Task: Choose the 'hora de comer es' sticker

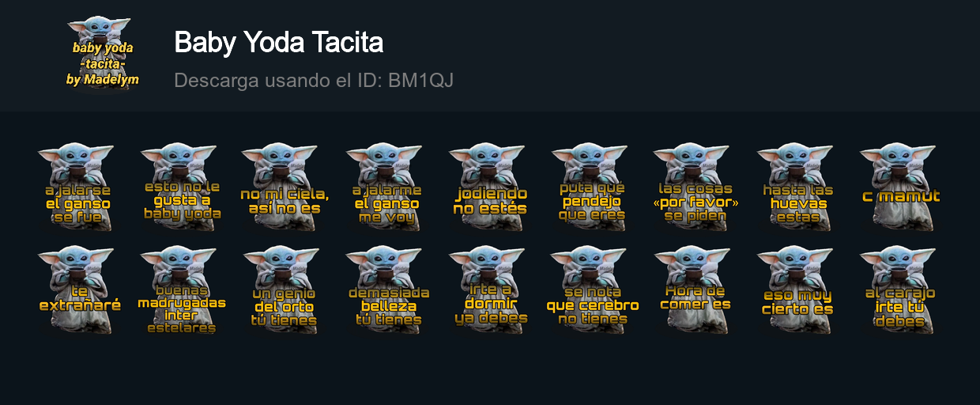Action: [694, 290]
